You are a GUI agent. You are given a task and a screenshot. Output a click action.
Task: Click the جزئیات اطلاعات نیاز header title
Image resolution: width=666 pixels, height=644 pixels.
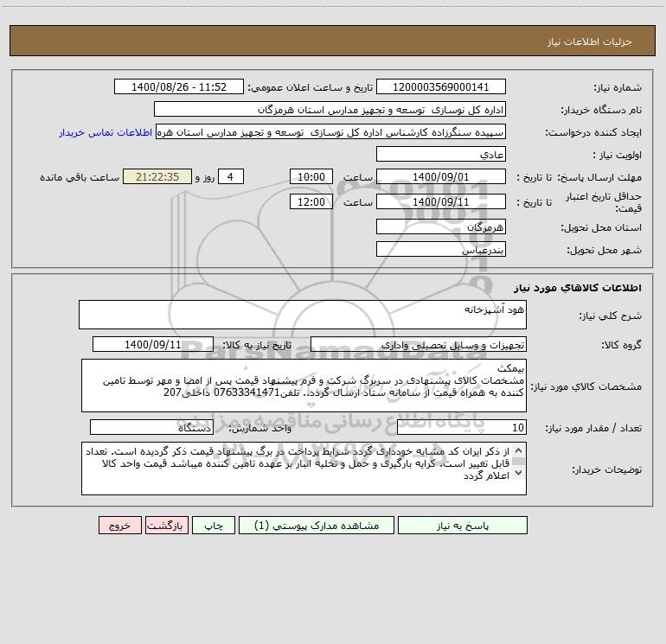pyautogui.click(x=590, y=41)
